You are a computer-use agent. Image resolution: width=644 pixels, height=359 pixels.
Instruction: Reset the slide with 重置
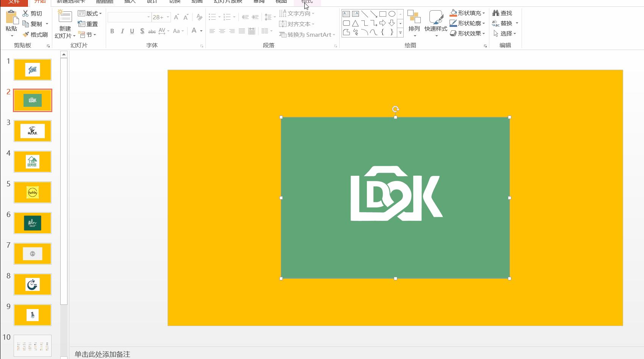click(x=88, y=24)
